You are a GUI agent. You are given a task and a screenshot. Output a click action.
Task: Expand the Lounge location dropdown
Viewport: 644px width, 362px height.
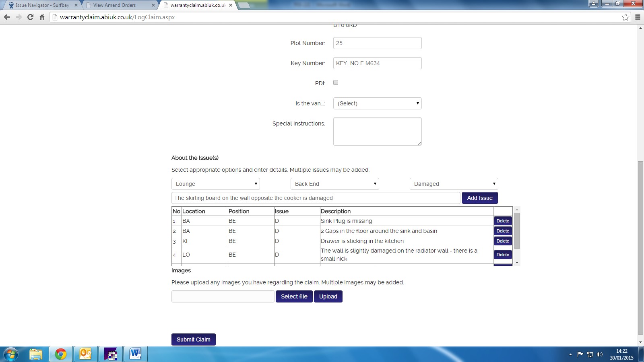[x=215, y=184]
